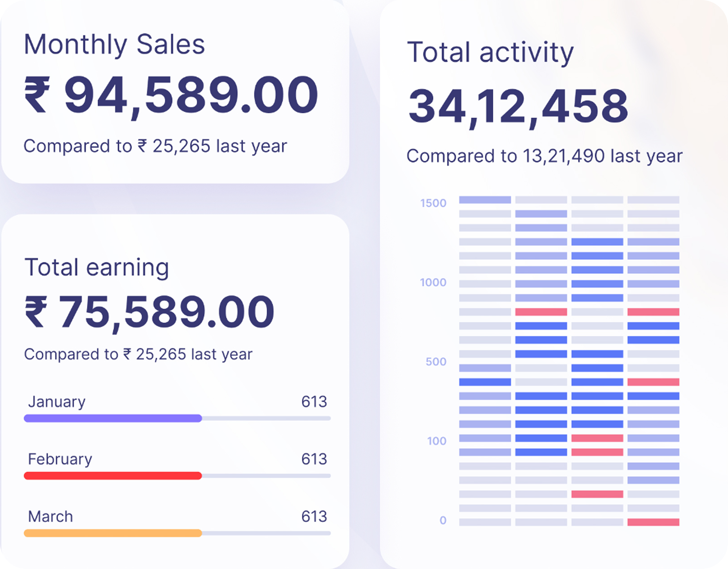The width and height of the screenshot is (728, 569).
Task: Select the February label
Action: [x=60, y=459]
